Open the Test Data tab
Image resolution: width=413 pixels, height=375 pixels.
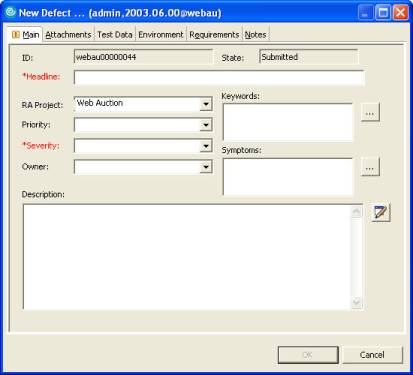115,35
